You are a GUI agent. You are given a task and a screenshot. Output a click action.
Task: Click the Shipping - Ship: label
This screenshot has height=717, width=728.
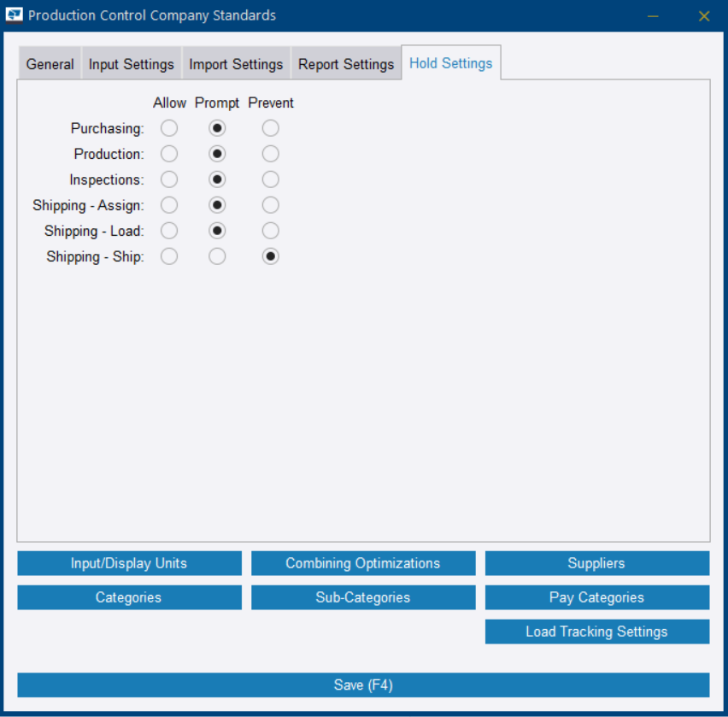[95, 256]
